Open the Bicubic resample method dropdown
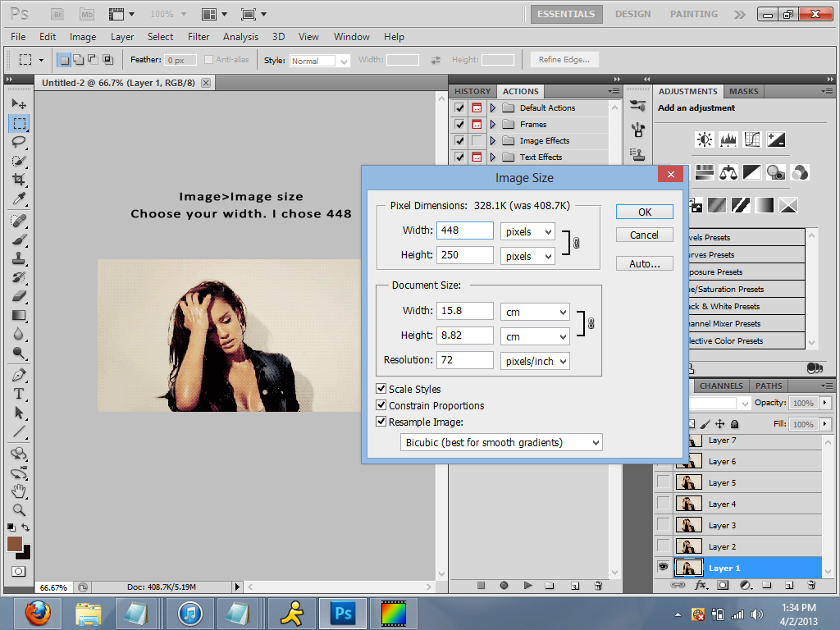Viewport: 840px width, 630px height. (x=501, y=443)
